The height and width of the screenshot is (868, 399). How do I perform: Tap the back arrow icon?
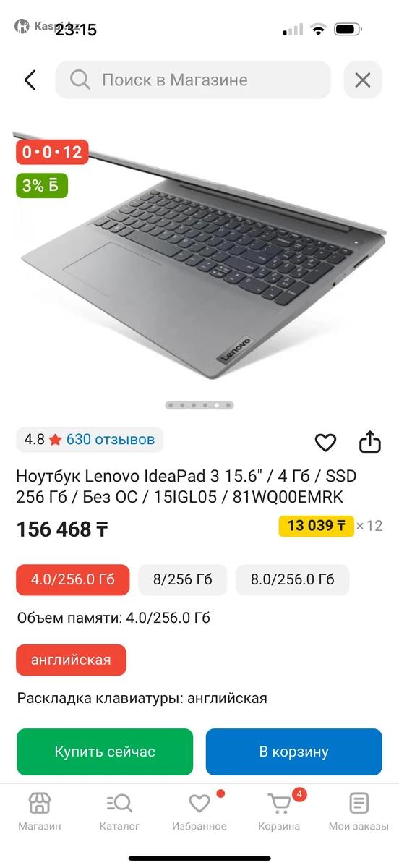(x=30, y=80)
